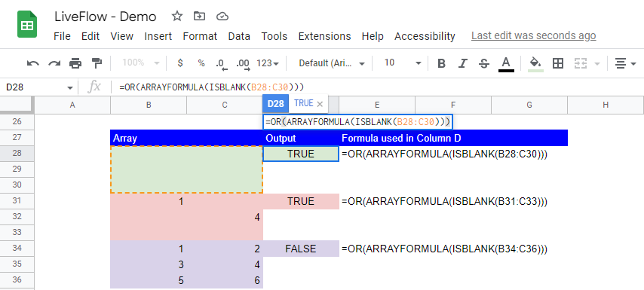Open the Accessibility menu
Image resolution: width=644 pixels, height=290 pixels.
tap(425, 36)
